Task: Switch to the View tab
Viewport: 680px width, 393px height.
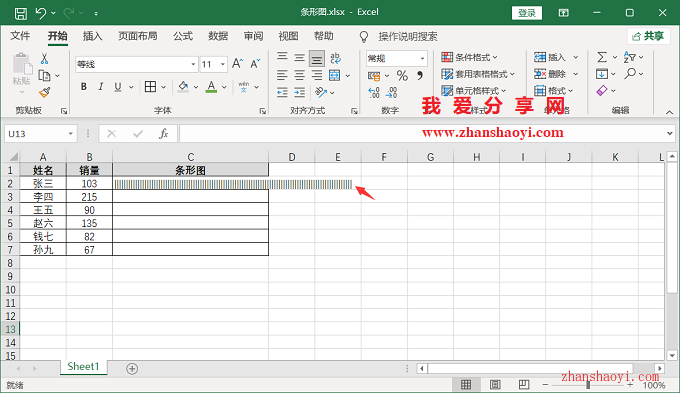Action: click(288, 36)
